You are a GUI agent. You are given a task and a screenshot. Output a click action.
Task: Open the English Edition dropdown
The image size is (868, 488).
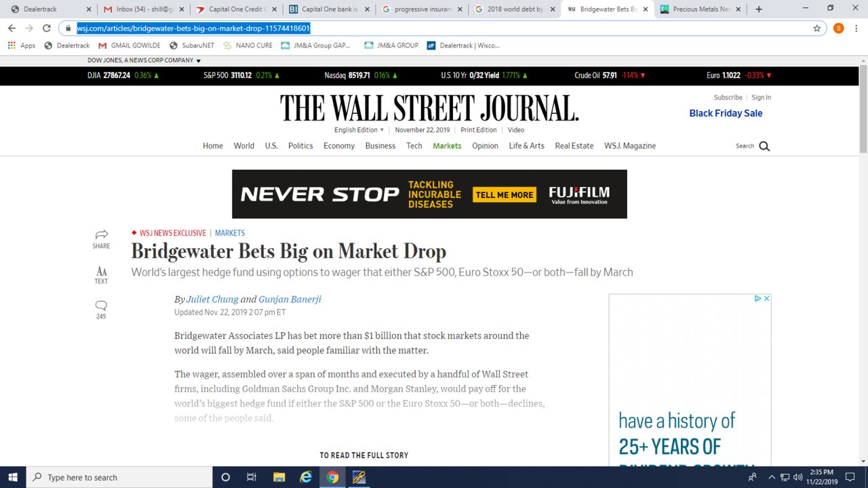pyautogui.click(x=359, y=130)
